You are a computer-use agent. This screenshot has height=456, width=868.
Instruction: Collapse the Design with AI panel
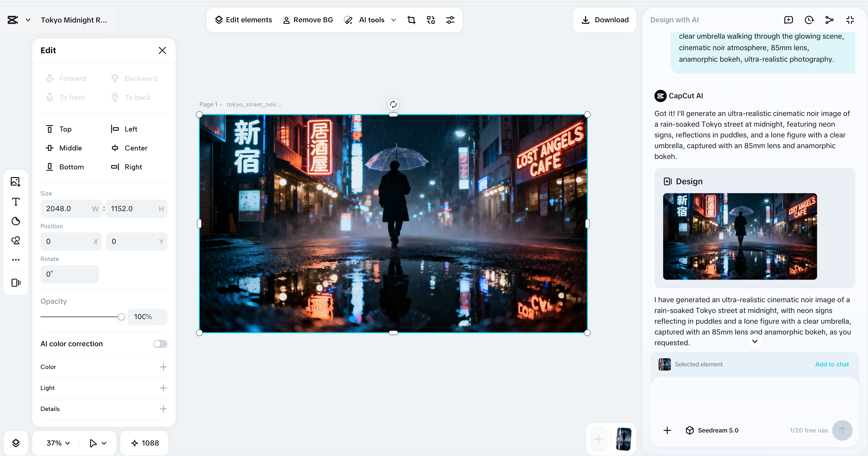click(850, 20)
